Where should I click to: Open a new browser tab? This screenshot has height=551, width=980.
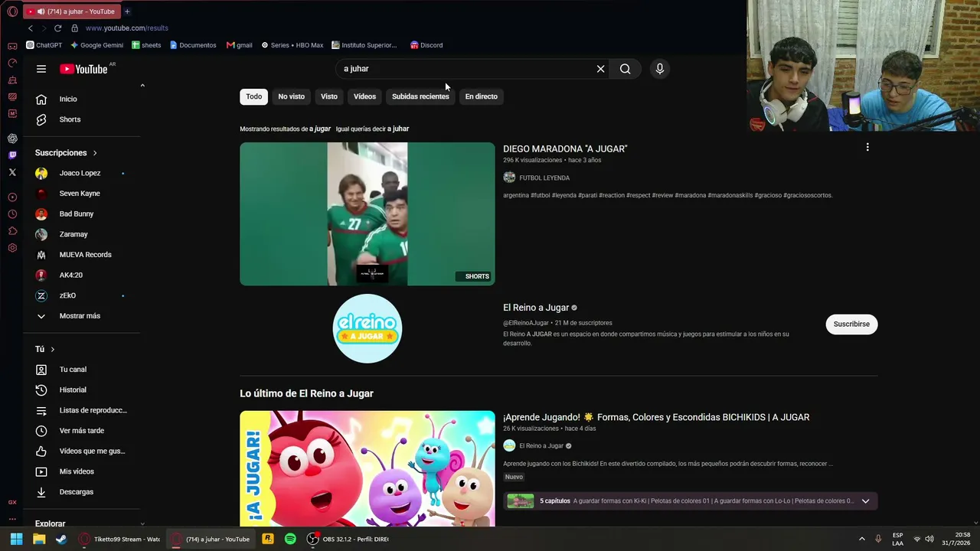[x=127, y=11]
